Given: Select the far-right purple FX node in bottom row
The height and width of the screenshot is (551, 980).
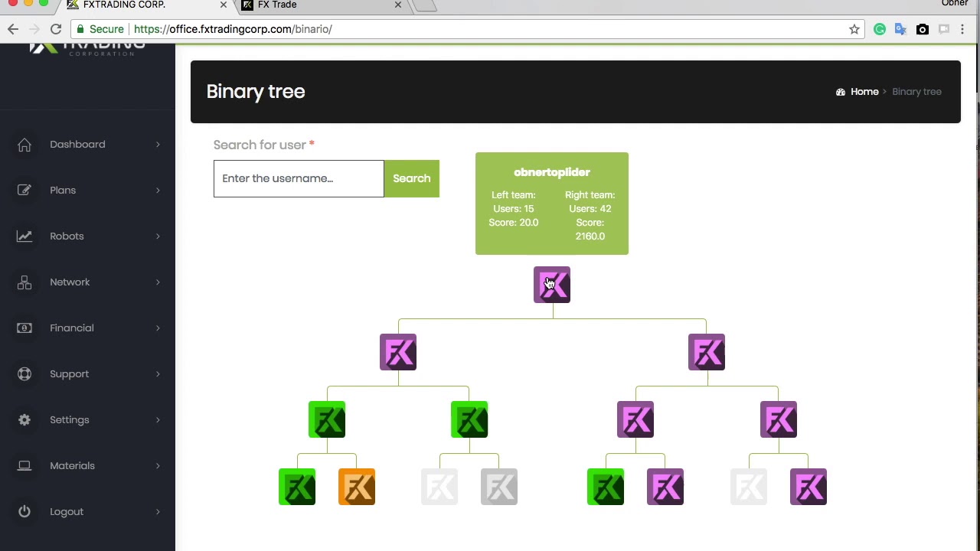Looking at the screenshot, I should point(808,487).
